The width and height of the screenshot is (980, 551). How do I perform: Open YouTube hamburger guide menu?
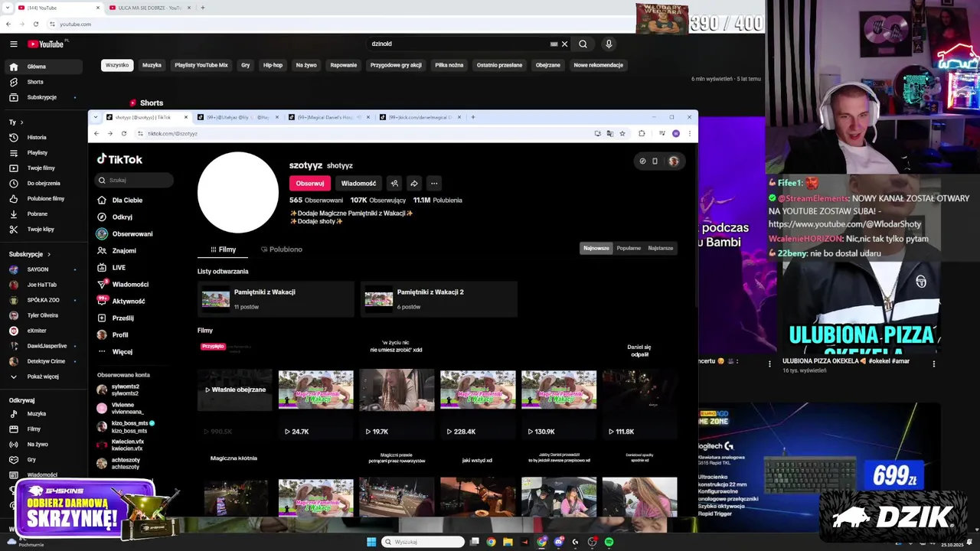point(13,44)
